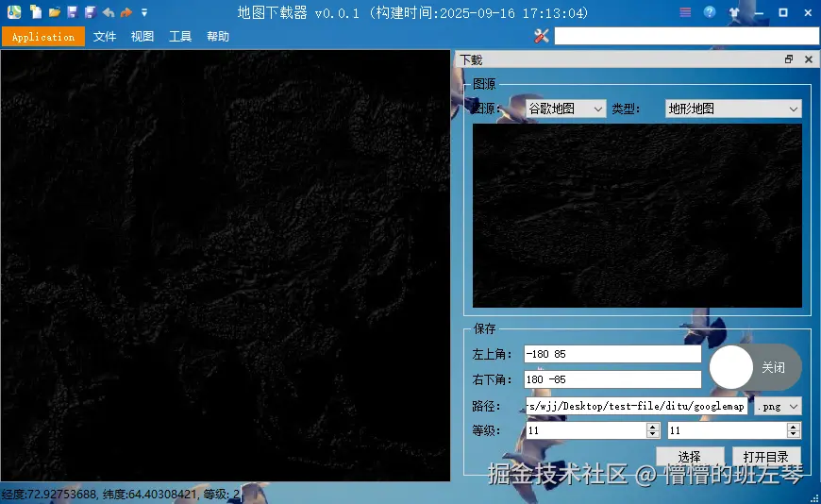This screenshot has height=504, width=821.
Task: Click the main dark map view
Action: click(x=226, y=265)
